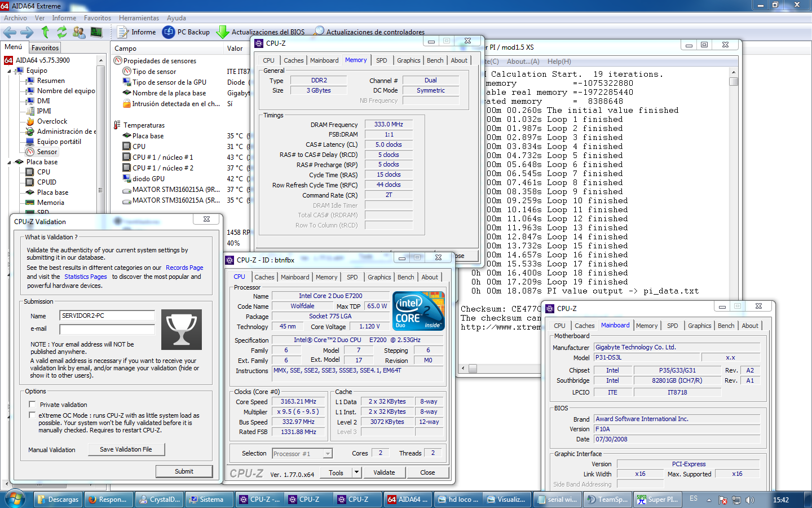Open Actualizaciones del BIOS

pyautogui.click(x=261, y=32)
